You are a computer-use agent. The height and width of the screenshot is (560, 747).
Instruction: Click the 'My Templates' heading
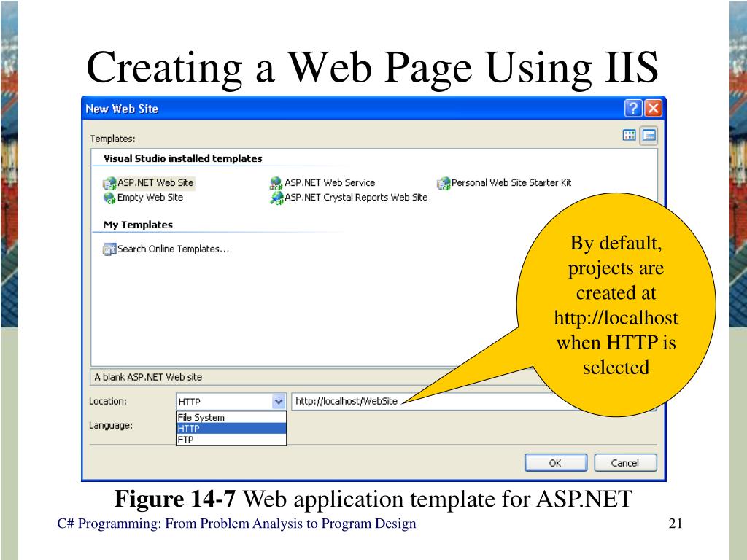pos(138,225)
